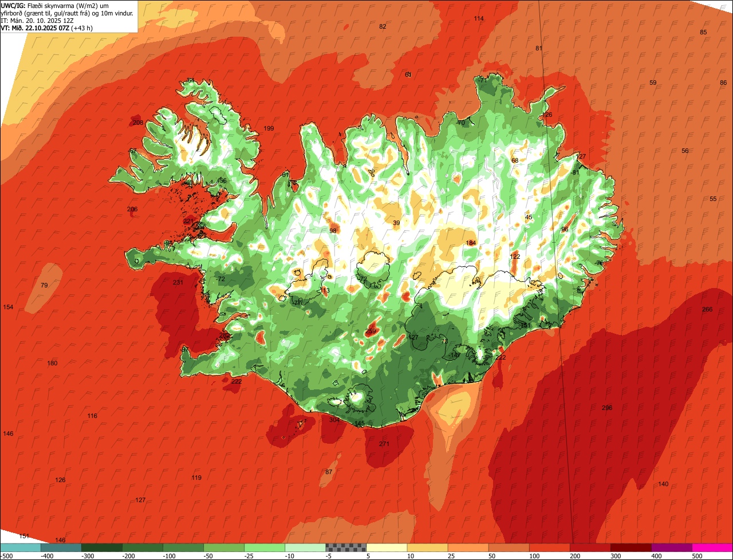Click the map value "116" in southwest ocean
Screen dimensions: 733x560
pos(92,416)
